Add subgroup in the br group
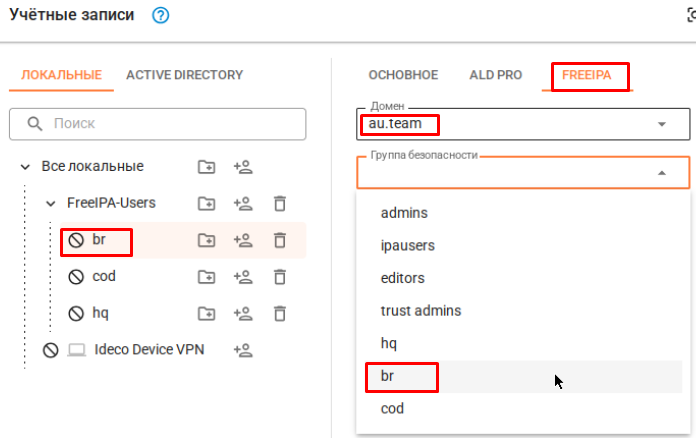The height and width of the screenshot is (438, 696). pyautogui.click(x=206, y=240)
